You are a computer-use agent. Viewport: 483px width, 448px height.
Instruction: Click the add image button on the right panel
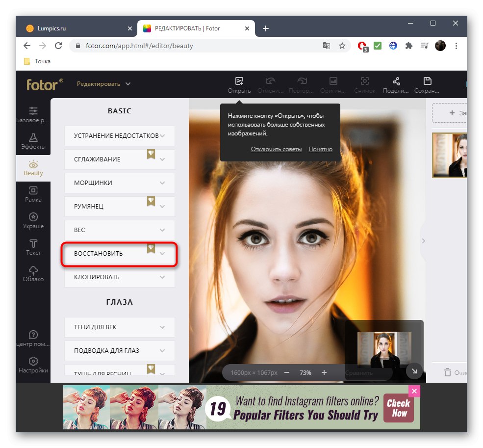coord(450,113)
